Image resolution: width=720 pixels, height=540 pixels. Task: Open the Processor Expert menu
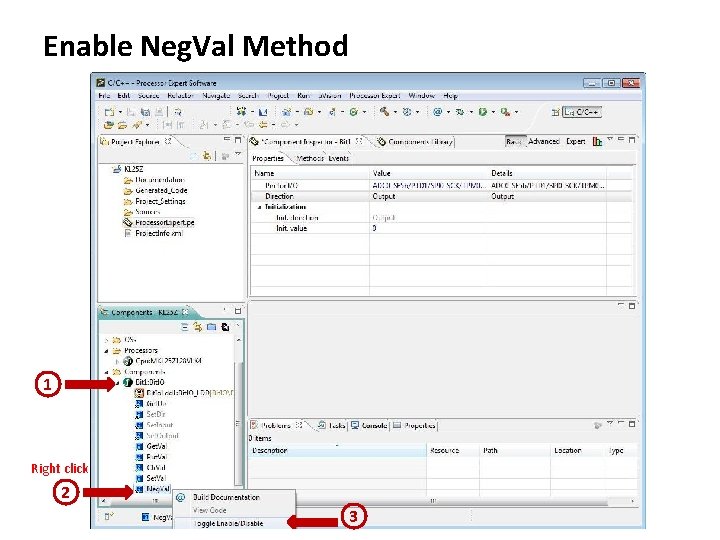374,96
